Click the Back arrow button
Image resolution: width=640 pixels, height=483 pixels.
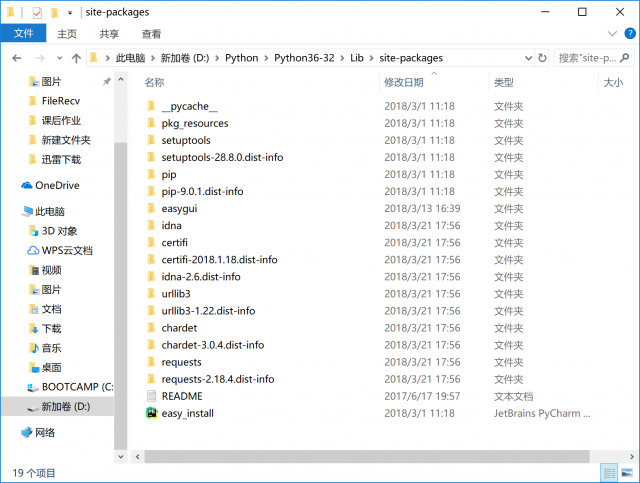point(14,58)
